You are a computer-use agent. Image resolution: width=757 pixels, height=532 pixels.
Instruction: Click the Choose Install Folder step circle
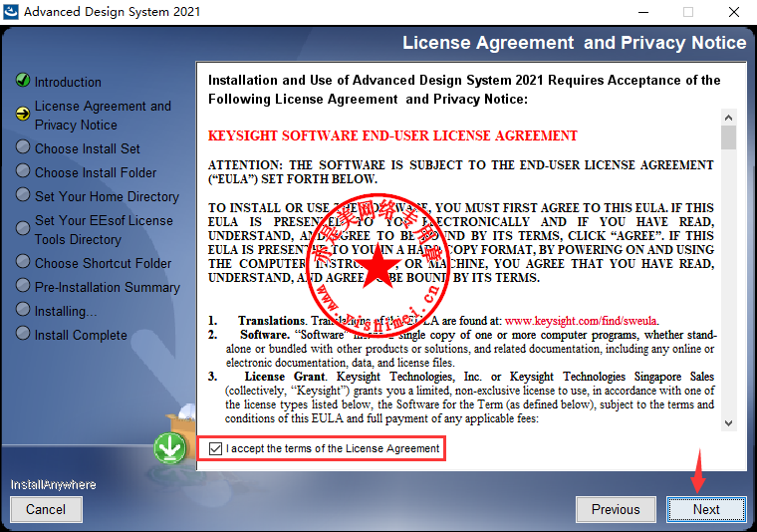tap(23, 170)
